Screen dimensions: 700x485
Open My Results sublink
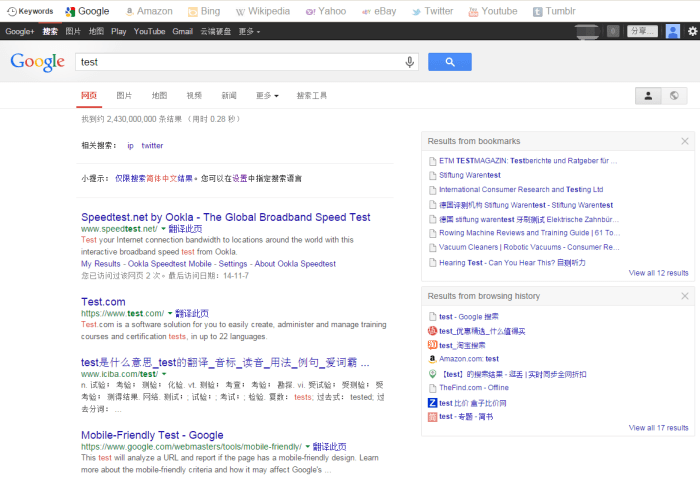pyautogui.click(x=100, y=264)
